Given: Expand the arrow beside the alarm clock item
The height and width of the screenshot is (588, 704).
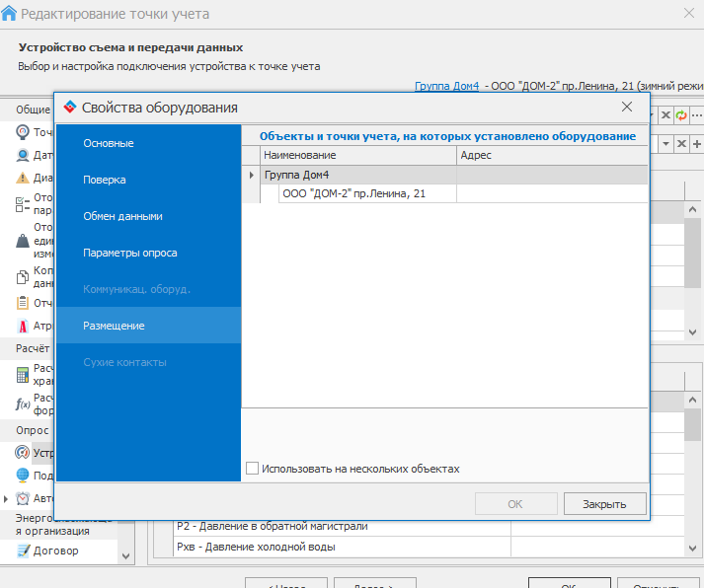Looking at the screenshot, I should (x=7, y=498).
